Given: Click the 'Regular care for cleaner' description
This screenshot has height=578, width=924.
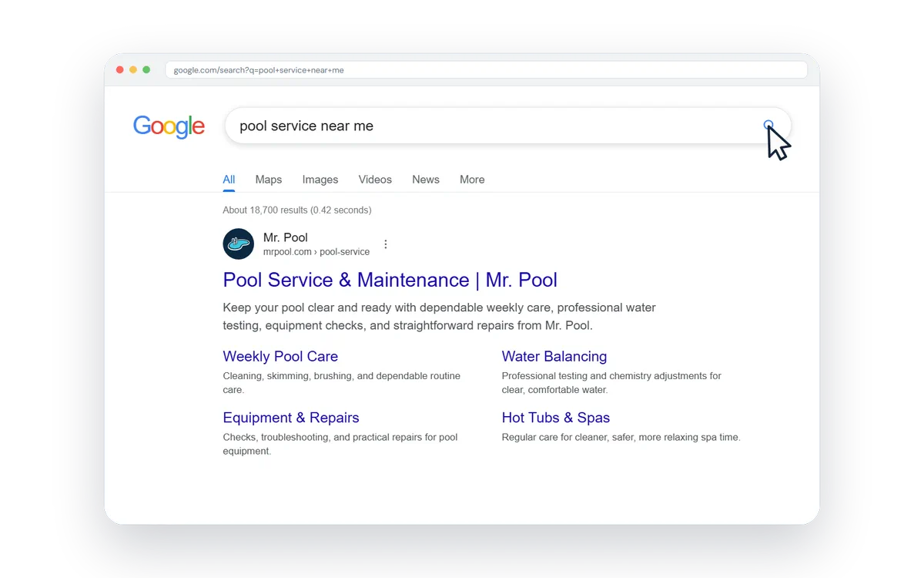Looking at the screenshot, I should coord(621,437).
